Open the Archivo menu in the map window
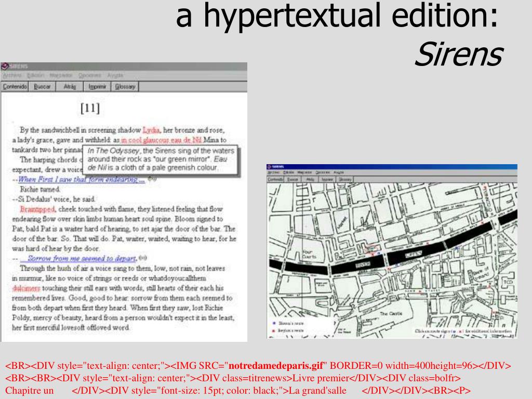This screenshot has height=399, width=532. (x=272, y=172)
